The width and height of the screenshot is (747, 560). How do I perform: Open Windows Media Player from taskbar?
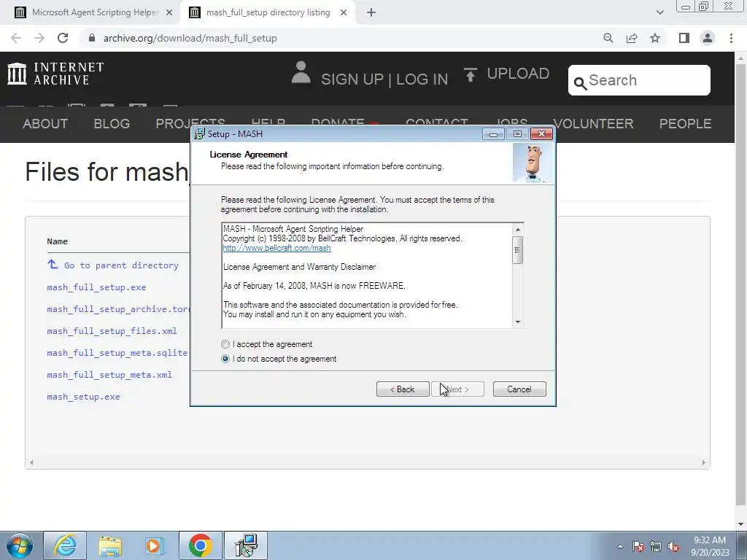click(x=155, y=545)
